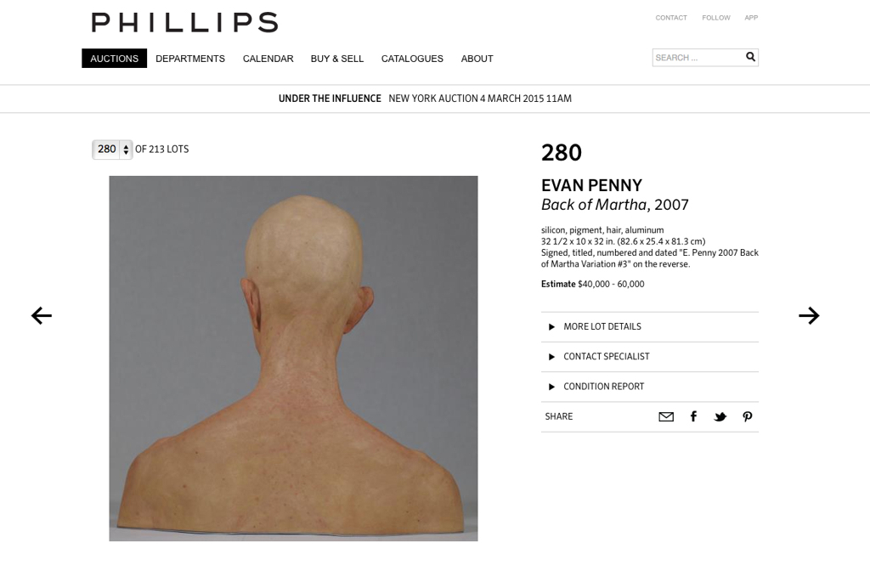Click the Contact link in header
The image size is (870, 588).
(671, 18)
